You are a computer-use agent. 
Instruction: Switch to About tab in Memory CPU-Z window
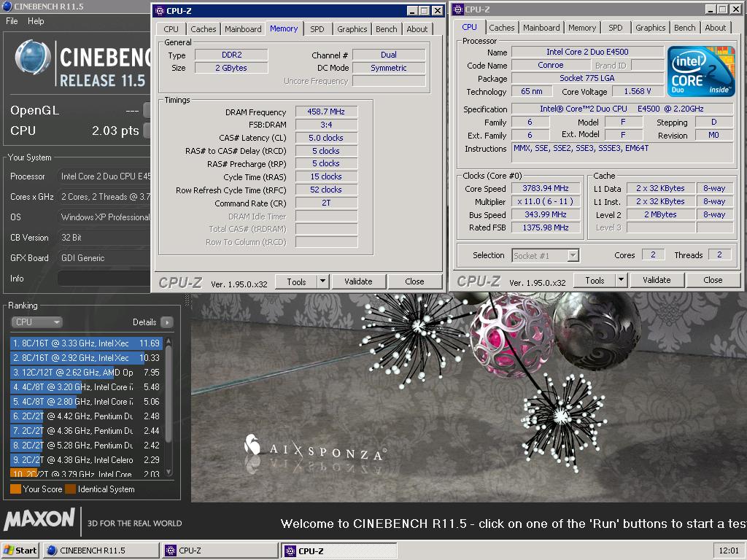[417, 29]
